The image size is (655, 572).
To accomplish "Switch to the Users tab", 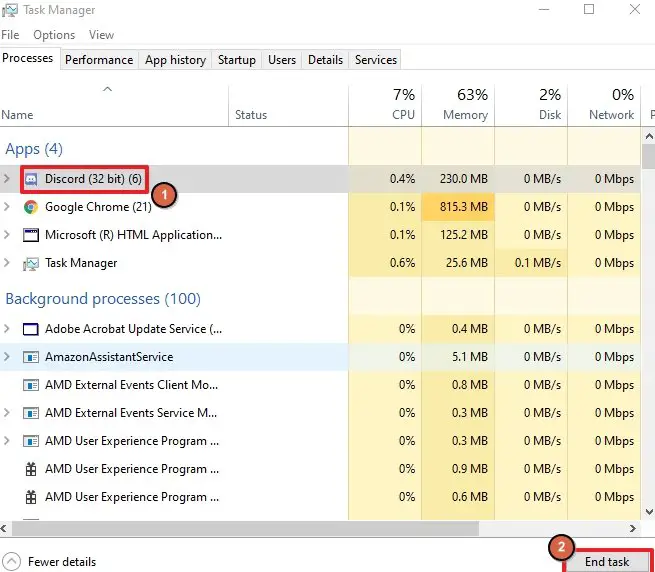I will [x=282, y=60].
